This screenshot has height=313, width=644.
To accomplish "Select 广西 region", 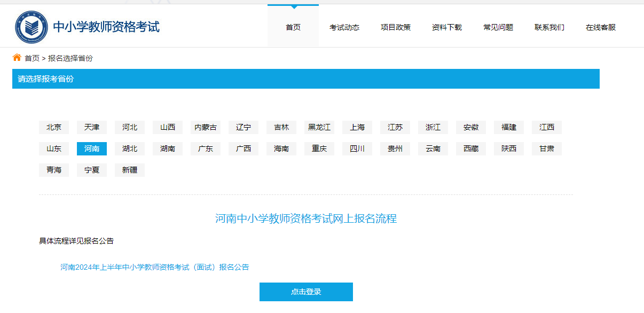I will (244, 148).
